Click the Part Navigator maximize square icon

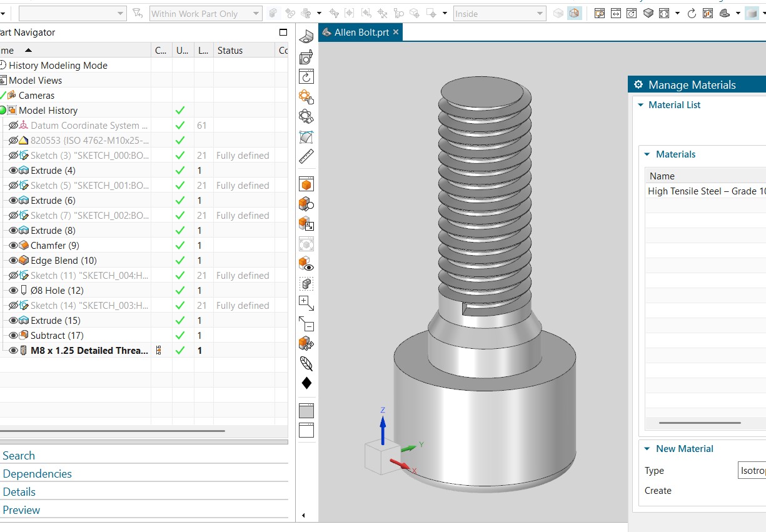(x=283, y=33)
